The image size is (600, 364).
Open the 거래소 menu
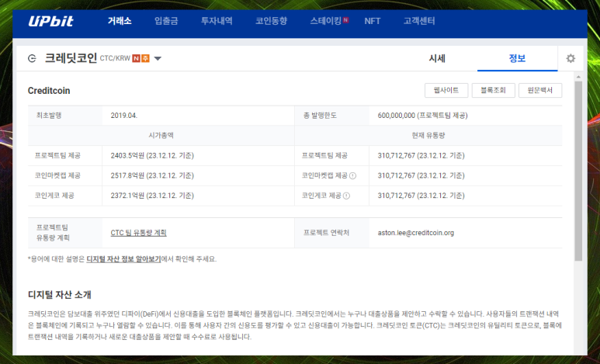120,21
